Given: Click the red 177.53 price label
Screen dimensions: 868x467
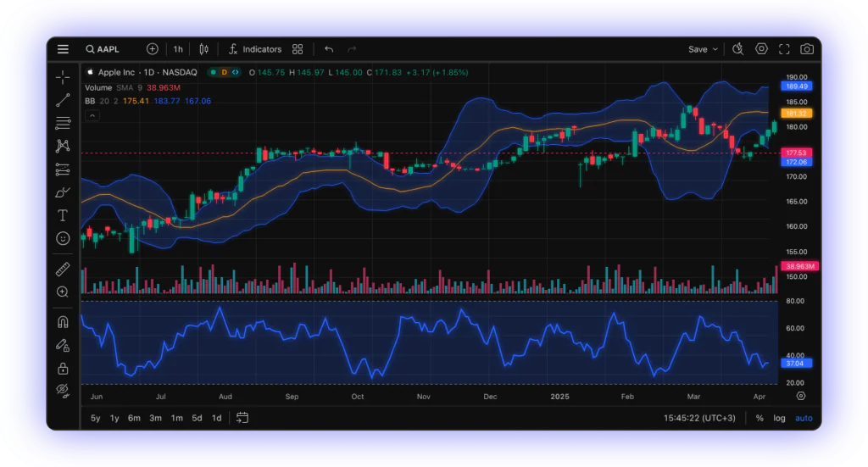Looking at the screenshot, I should click(796, 153).
